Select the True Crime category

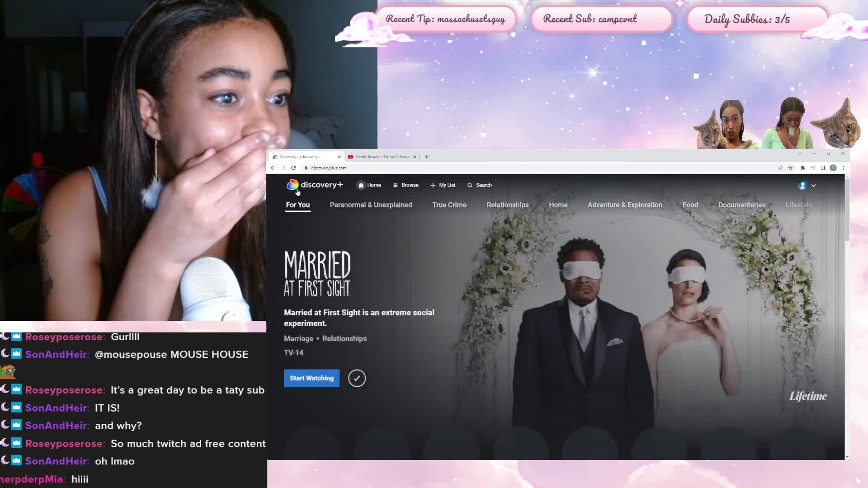pyautogui.click(x=449, y=205)
